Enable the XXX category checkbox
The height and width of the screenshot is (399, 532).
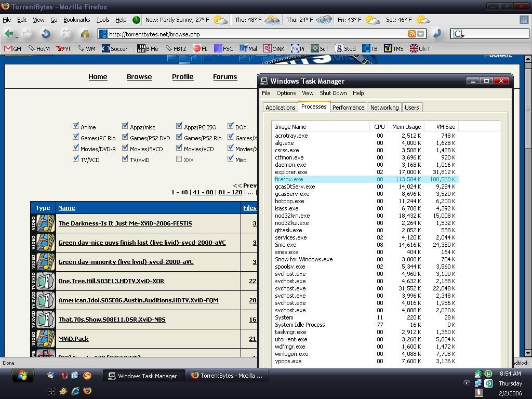pos(179,159)
